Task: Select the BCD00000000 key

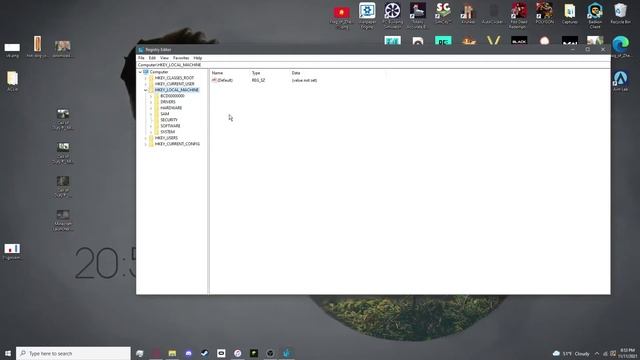Action: (172, 96)
